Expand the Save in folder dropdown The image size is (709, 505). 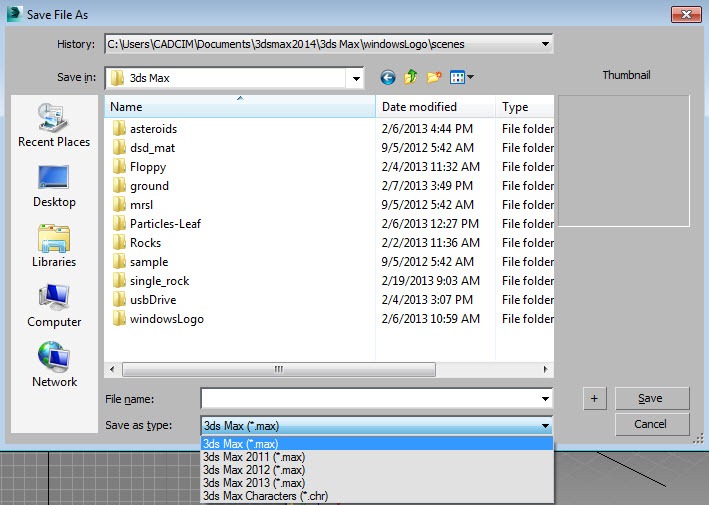[x=356, y=78]
